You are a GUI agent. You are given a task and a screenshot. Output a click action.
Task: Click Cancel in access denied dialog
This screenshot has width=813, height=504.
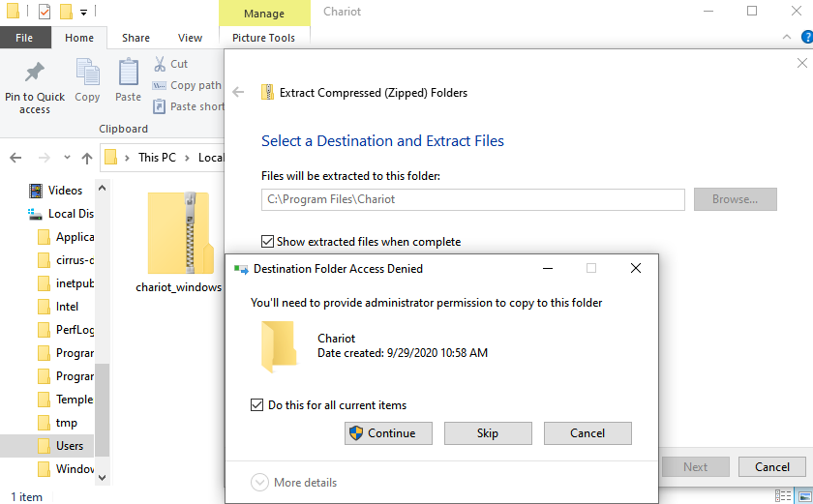pyautogui.click(x=587, y=433)
